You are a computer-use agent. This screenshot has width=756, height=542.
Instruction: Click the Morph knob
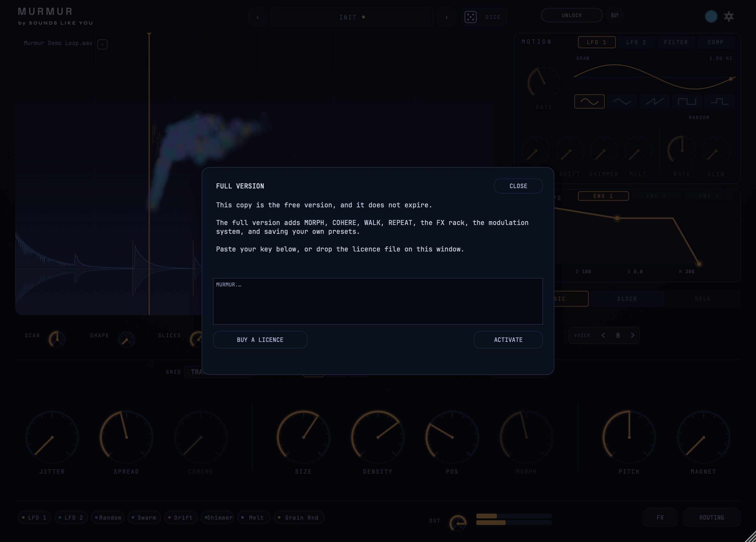(x=526, y=437)
